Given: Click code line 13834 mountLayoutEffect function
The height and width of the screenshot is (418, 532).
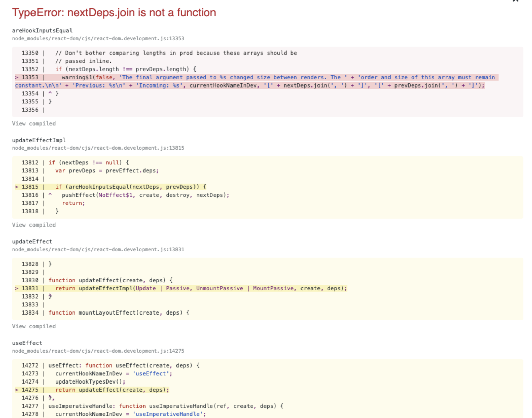Looking at the screenshot, I should pos(119,313).
